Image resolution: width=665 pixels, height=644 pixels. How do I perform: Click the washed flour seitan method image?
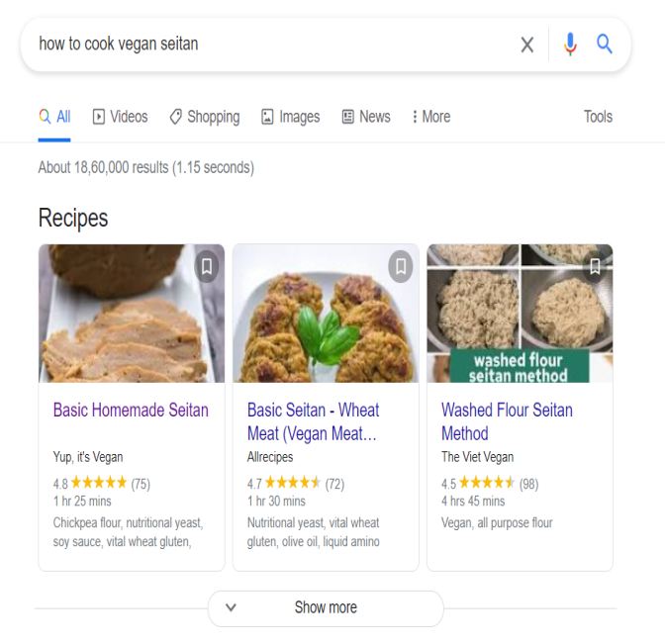tap(520, 314)
